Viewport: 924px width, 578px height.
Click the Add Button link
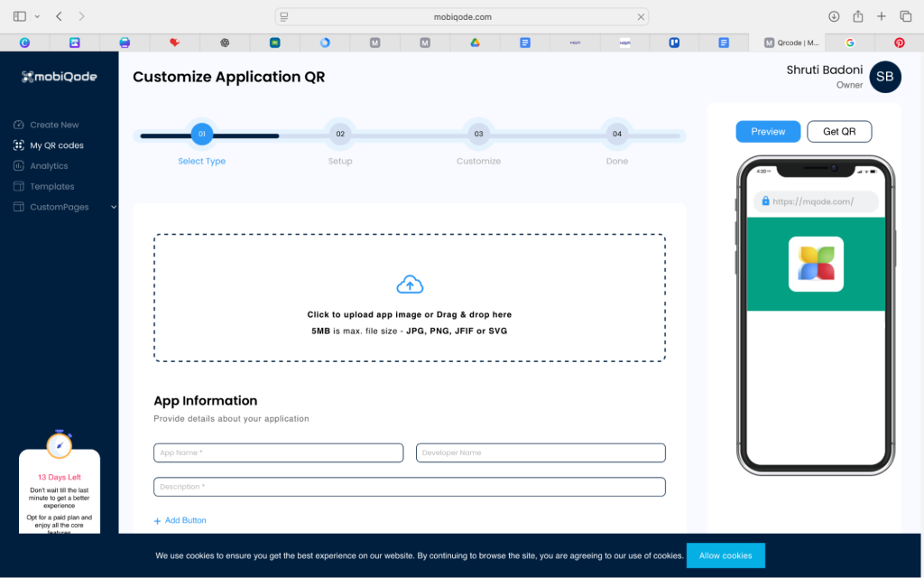click(180, 521)
